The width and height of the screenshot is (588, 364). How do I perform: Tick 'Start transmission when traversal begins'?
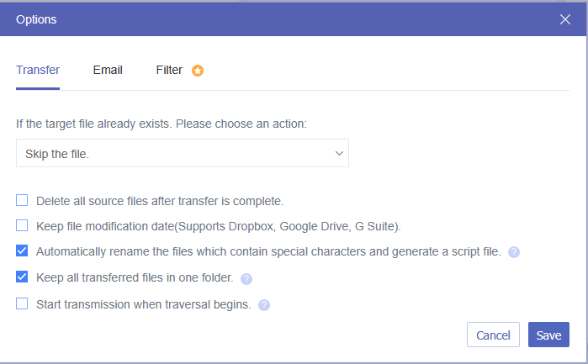[x=22, y=303]
